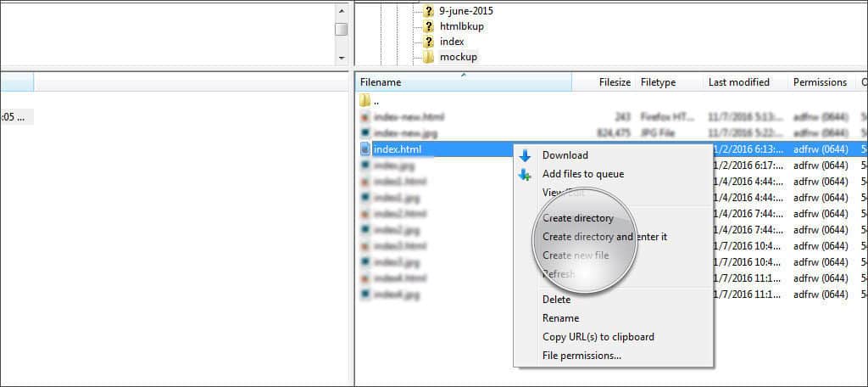
Task: Select the index folder in remote tree
Action: [x=451, y=42]
